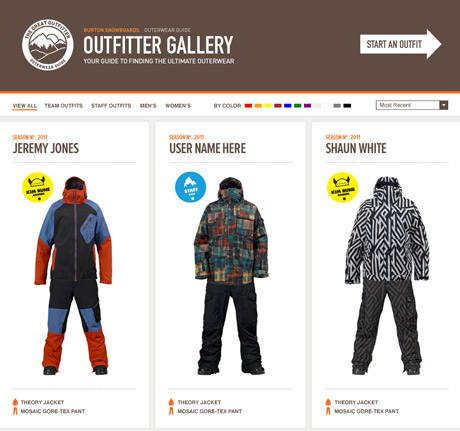Open Shaun White's outfit image

(x=387, y=276)
